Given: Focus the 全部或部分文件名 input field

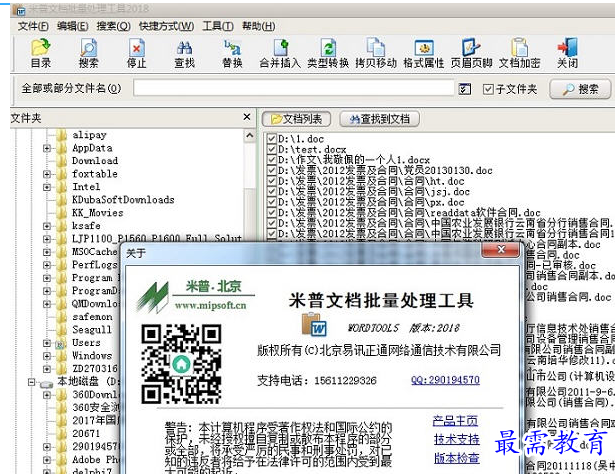Looking at the screenshot, I should [293, 88].
